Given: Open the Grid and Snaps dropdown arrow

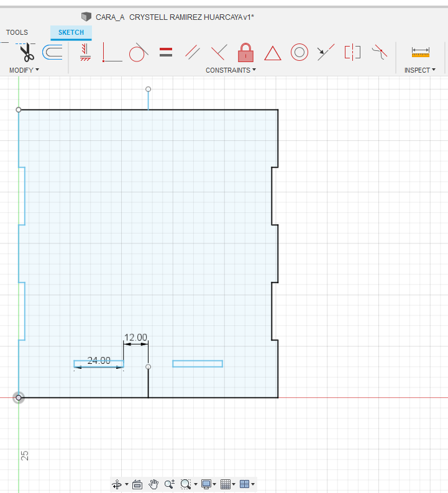Looking at the screenshot, I should (x=234, y=484).
